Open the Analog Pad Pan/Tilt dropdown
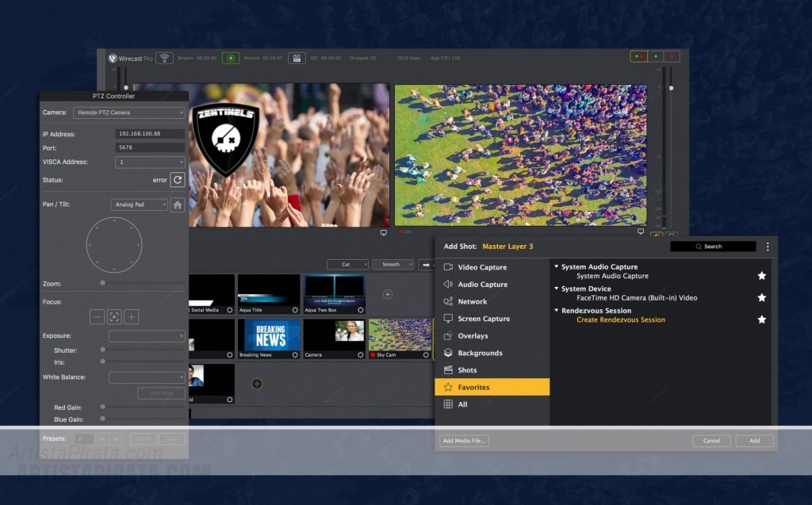The height and width of the screenshot is (505, 812). [139, 205]
